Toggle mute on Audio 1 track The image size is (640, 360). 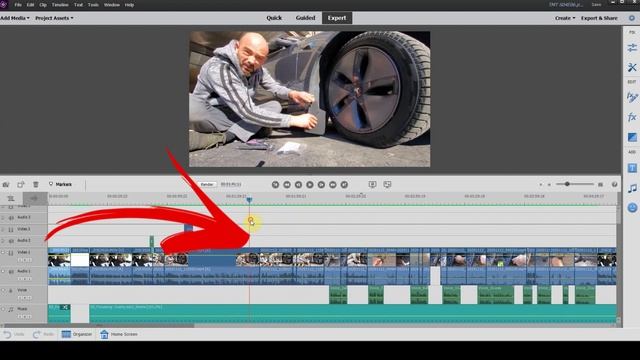pos(11,272)
